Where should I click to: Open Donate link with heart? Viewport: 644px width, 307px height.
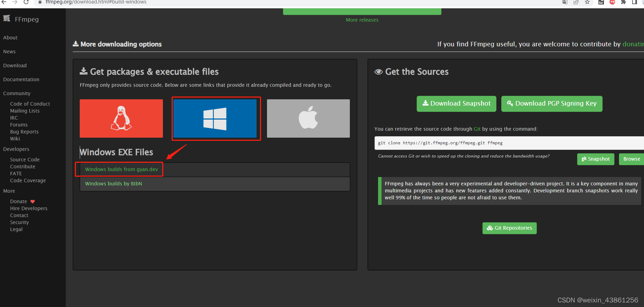[x=23, y=201]
